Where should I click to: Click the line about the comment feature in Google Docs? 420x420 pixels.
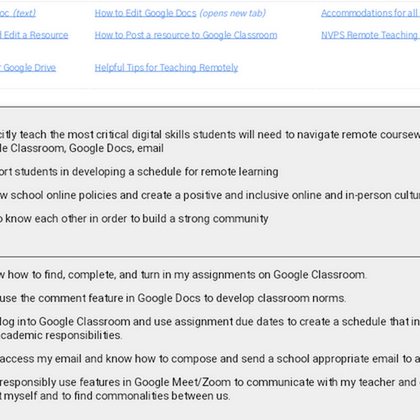pos(173,298)
